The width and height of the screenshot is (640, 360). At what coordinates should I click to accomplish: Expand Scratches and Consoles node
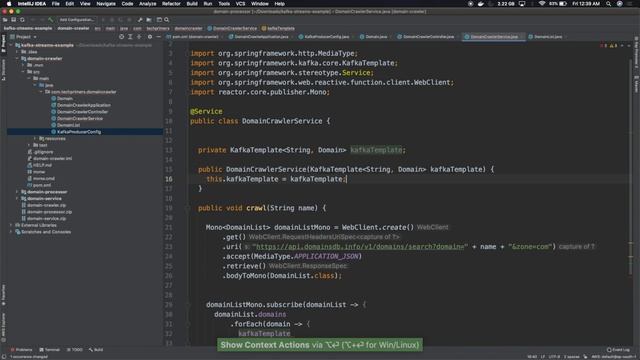click(11, 232)
